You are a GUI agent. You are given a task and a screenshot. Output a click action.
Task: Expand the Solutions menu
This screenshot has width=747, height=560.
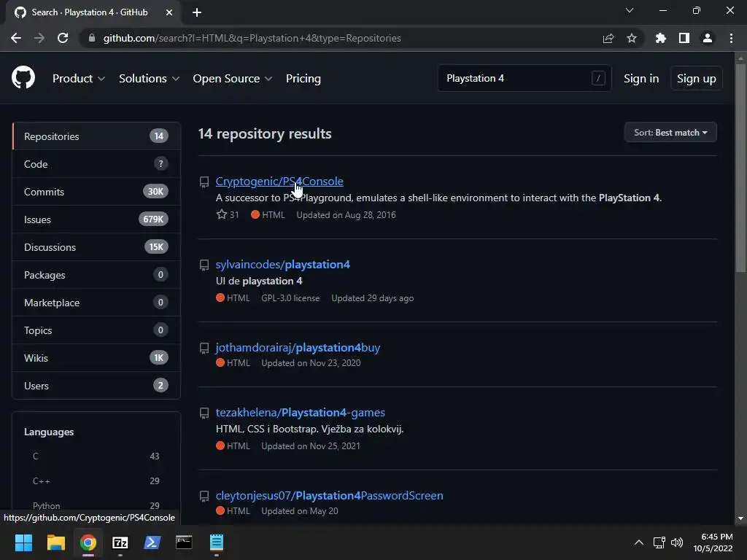tap(149, 78)
